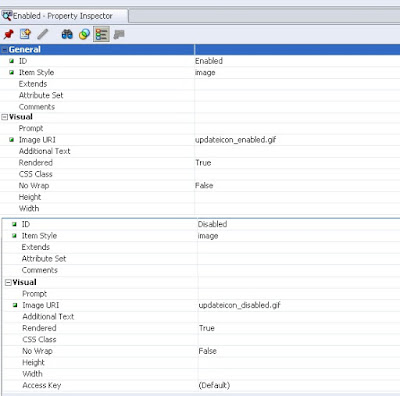Select the Prompt label above updateicon_disabled.gif
The image size is (400, 396).
[x=34, y=294]
